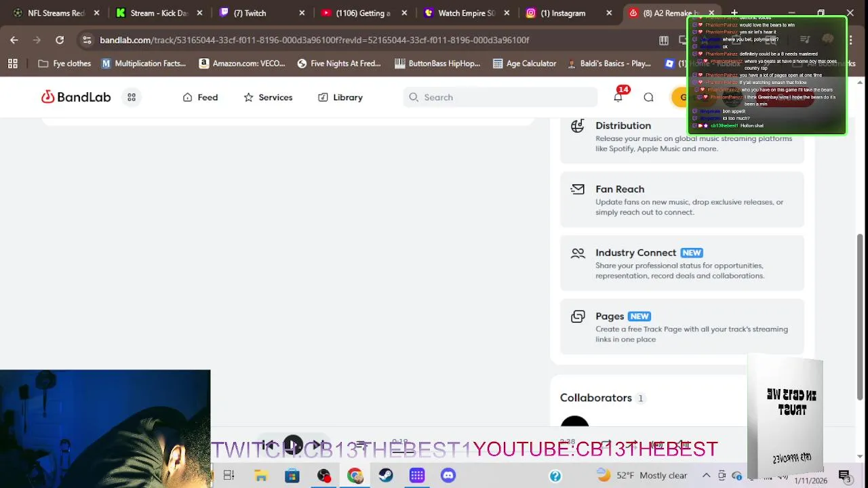Pause the track with the player button
Screen dimensions: 868x488
click(x=293, y=445)
